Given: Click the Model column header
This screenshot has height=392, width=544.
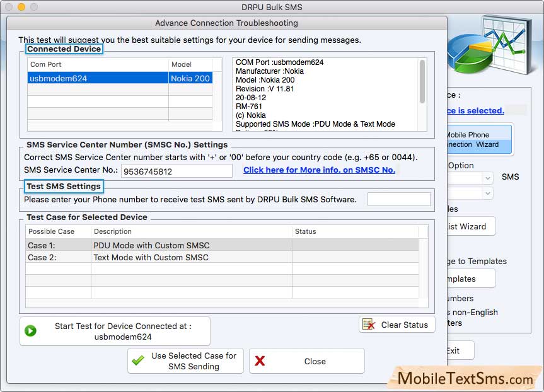Looking at the screenshot, I should (x=190, y=64).
